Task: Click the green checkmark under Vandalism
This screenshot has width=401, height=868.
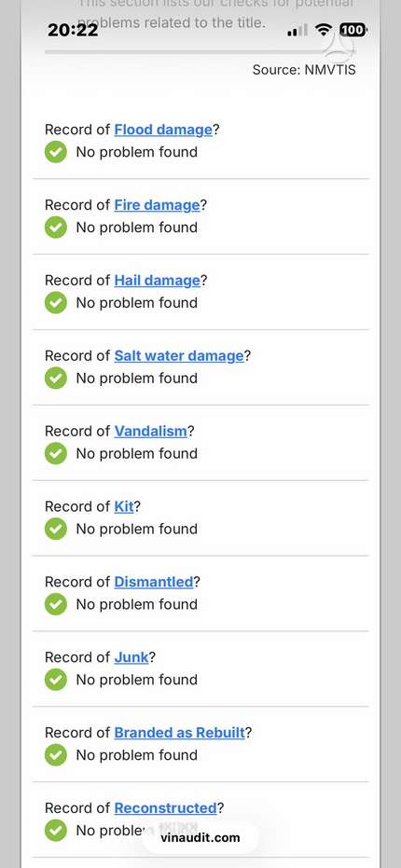Action: coord(55,453)
